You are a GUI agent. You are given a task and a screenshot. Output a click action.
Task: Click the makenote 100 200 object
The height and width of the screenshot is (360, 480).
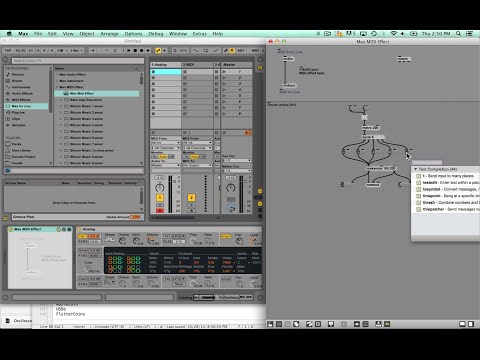coord(380,169)
